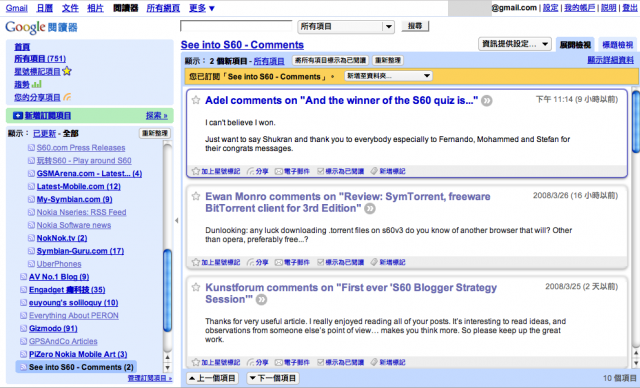
Task: Click the yellow star icon beside 星號標記項目
Action: point(67,71)
